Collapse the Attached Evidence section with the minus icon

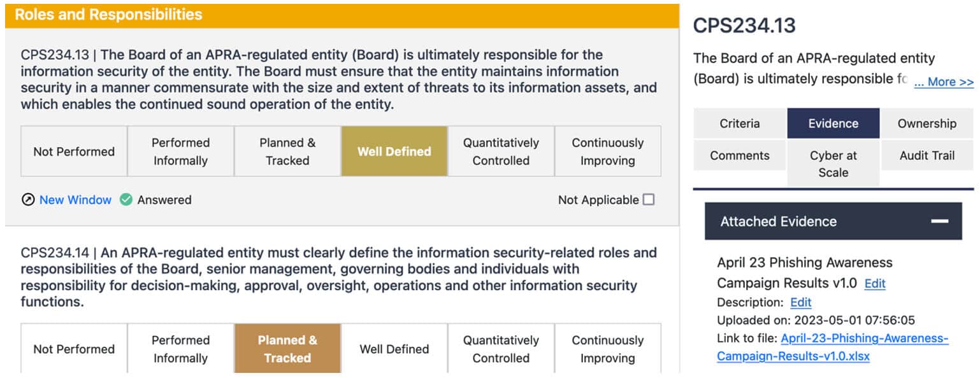(x=939, y=221)
